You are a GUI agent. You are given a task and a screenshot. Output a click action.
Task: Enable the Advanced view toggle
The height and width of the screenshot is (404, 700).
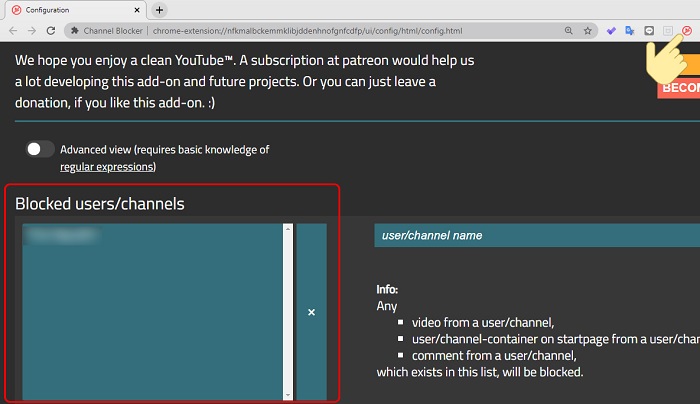click(40, 149)
